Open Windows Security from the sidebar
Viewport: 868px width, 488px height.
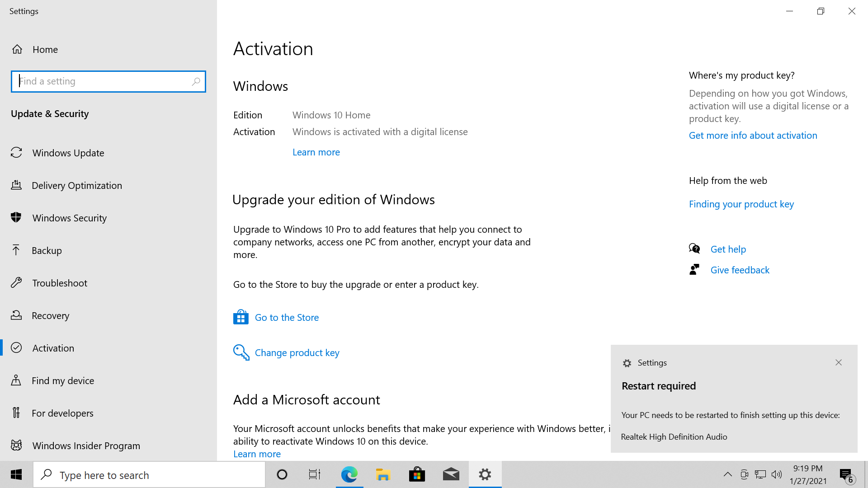[x=17, y=218]
